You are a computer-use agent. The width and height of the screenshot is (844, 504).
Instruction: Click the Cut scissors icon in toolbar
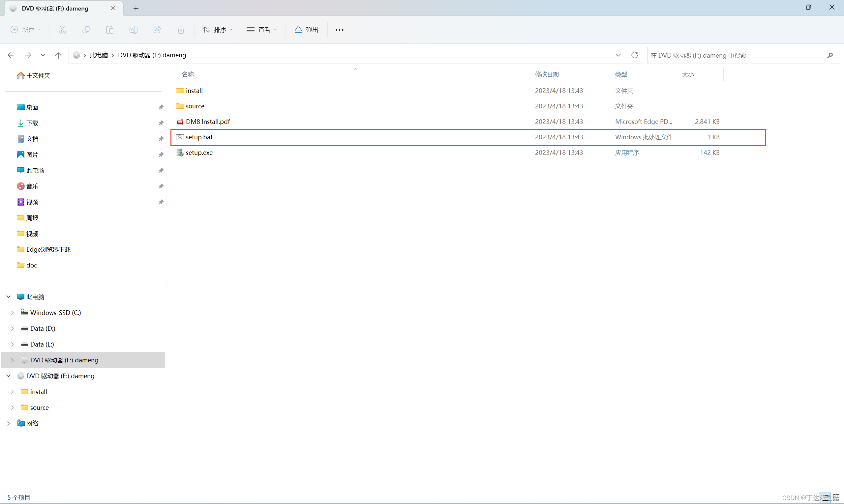tap(62, 30)
